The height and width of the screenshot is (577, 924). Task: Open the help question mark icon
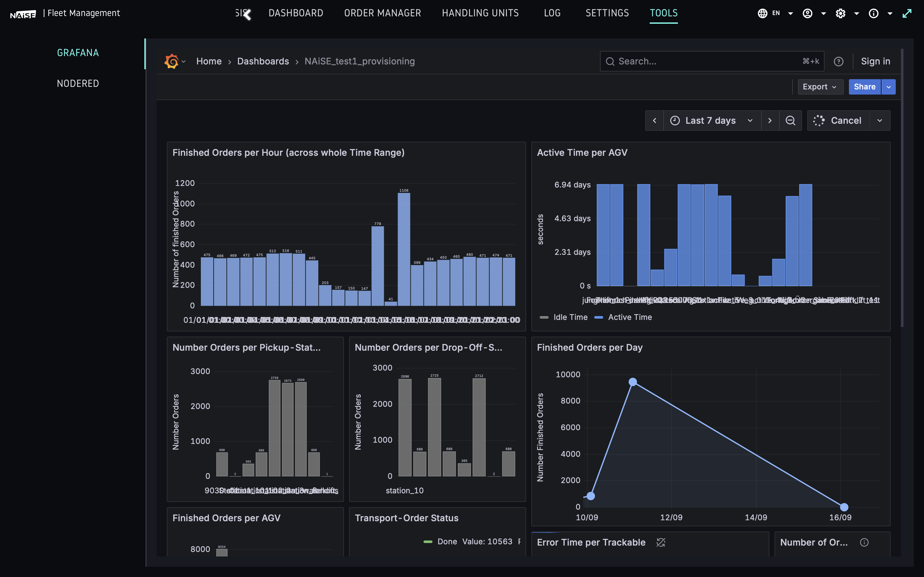point(839,61)
